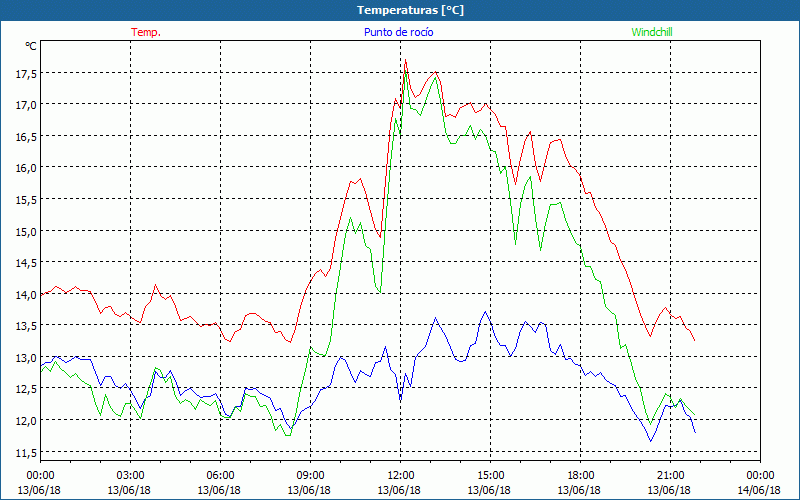
Task: Select the blue 'Punto de rocío' legend label
Action: click(x=398, y=32)
